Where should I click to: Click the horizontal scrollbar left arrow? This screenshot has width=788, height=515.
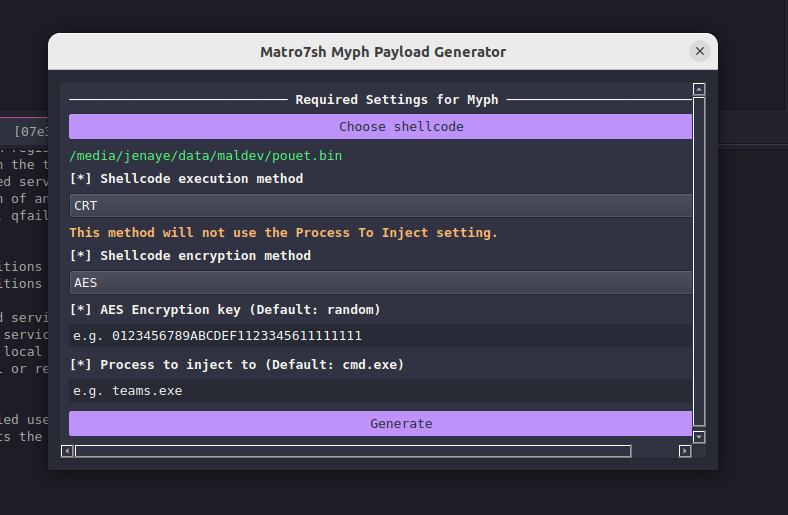[67, 451]
